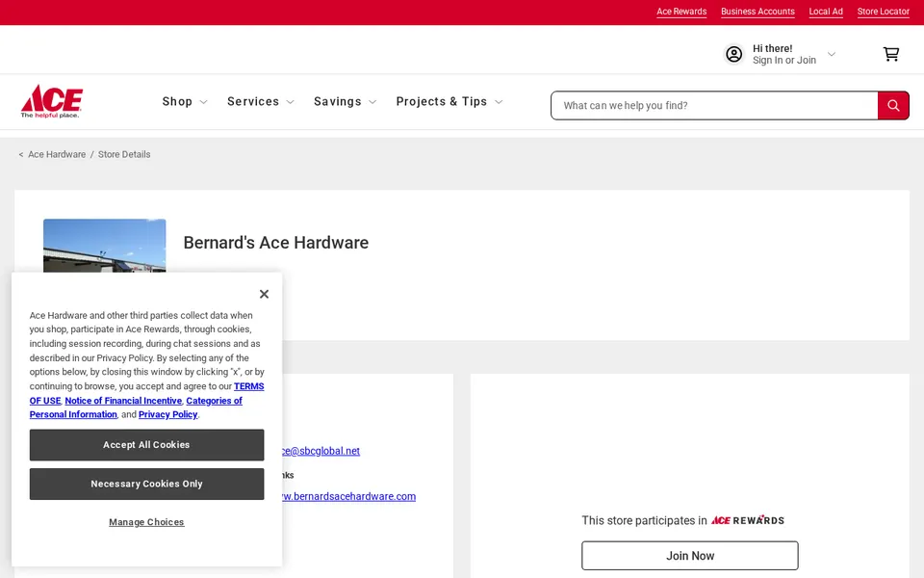
Task: Click the sbcglobal.net email link
Action: [321, 451]
